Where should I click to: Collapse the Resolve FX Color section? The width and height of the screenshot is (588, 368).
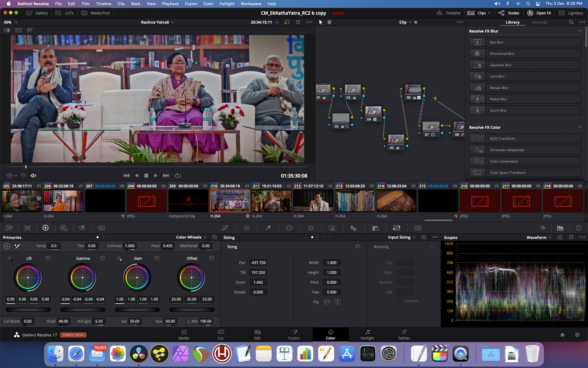pyautogui.click(x=580, y=127)
